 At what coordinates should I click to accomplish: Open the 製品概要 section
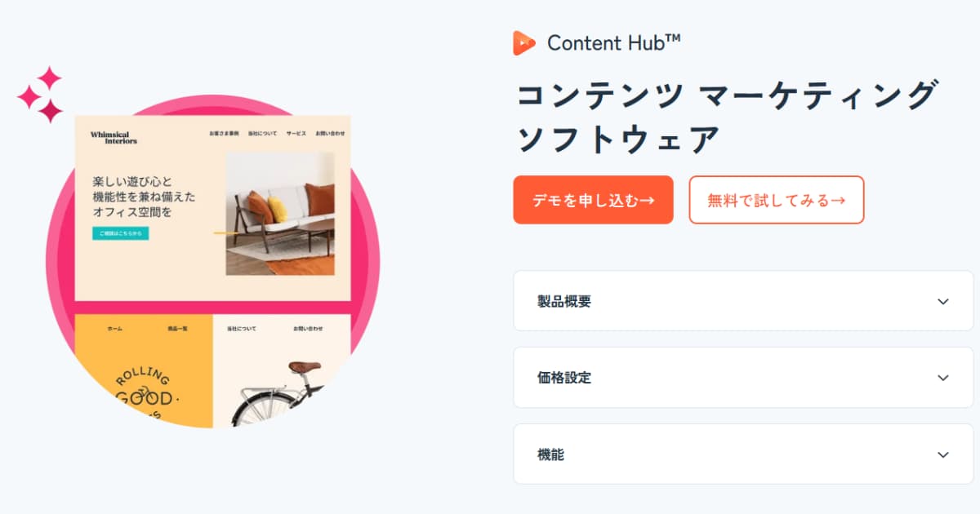pos(743,301)
